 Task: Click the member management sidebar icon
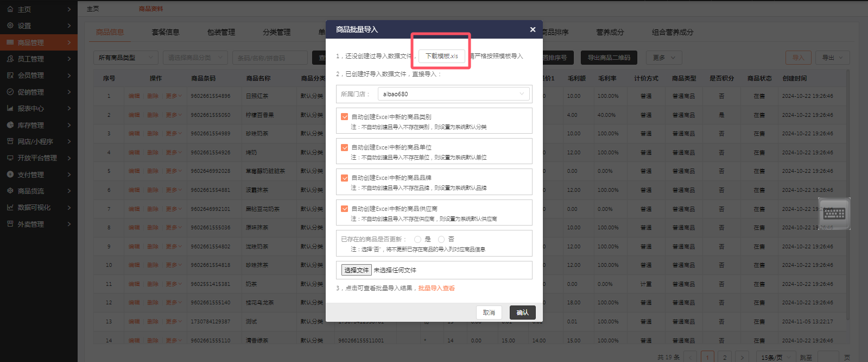[x=10, y=75]
